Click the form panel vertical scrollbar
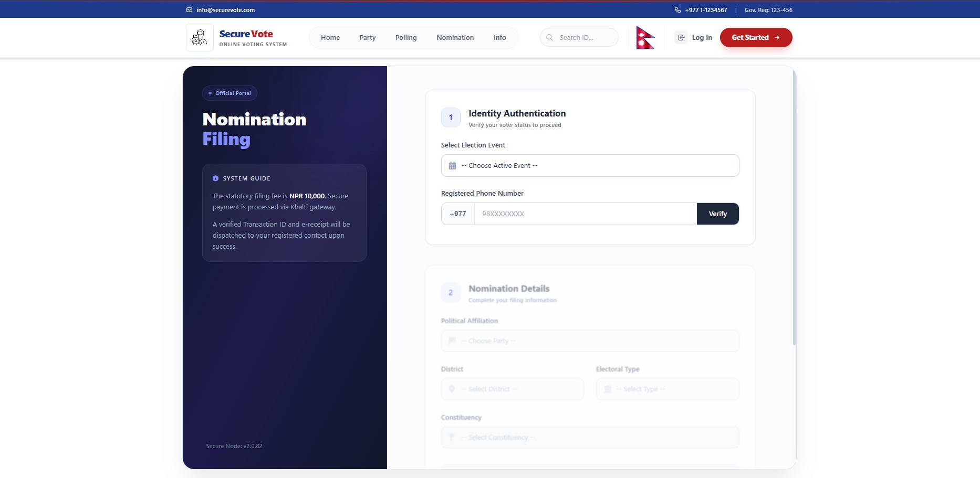The image size is (980, 478). (x=794, y=210)
